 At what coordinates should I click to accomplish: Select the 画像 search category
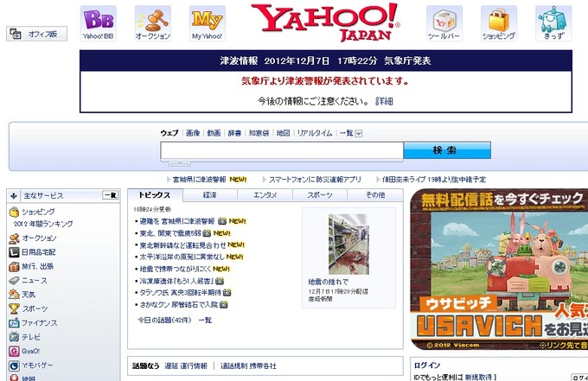[193, 133]
